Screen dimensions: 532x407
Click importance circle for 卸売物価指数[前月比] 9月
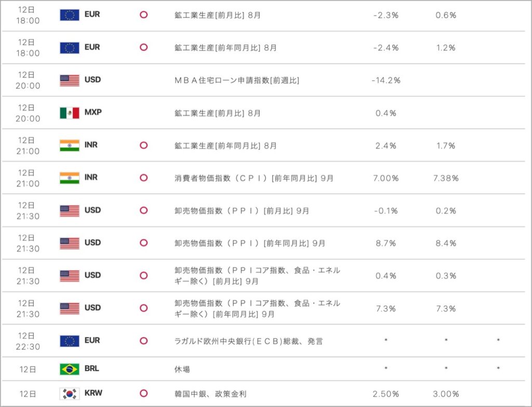(x=144, y=211)
